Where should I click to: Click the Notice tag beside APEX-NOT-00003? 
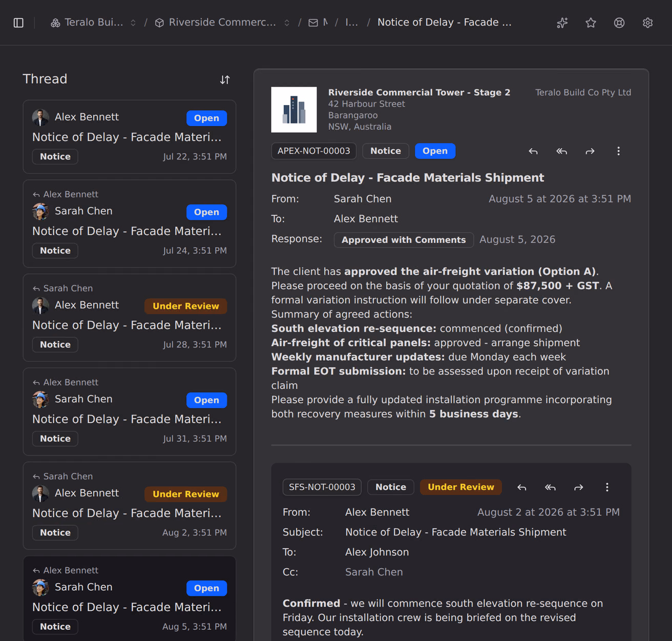tap(386, 151)
